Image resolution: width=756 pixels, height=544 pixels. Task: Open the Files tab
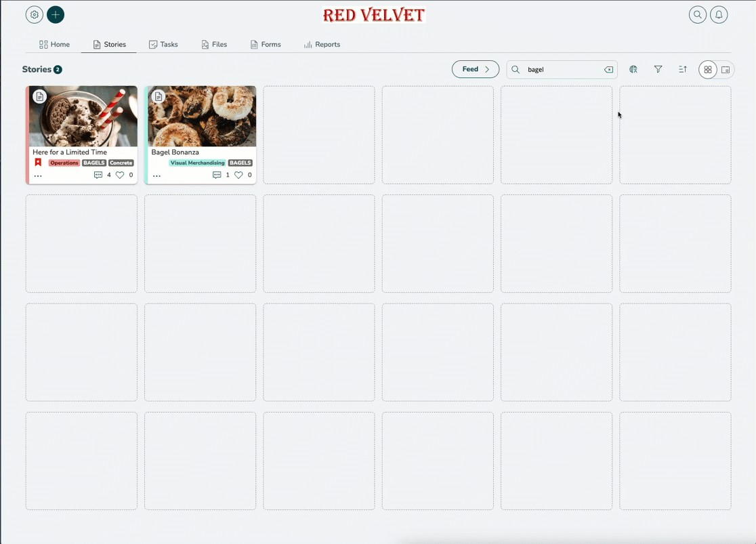pyautogui.click(x=214, y=44)
